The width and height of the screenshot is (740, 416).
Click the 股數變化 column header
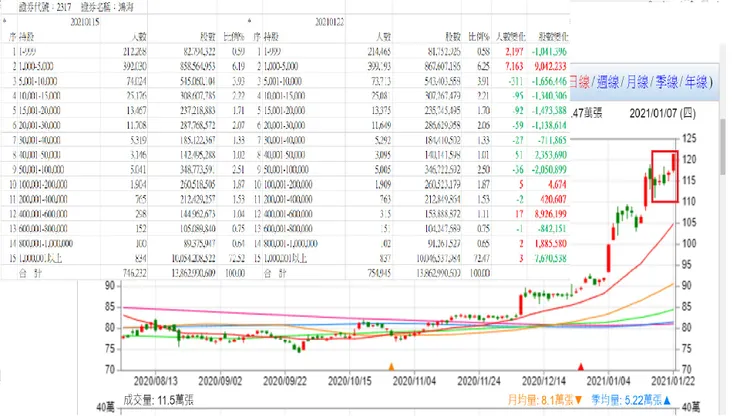pos(554,36)
